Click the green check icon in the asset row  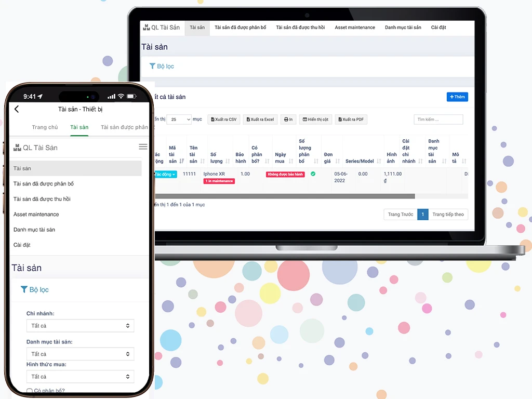pyautogui.click(x=313, y=174)
